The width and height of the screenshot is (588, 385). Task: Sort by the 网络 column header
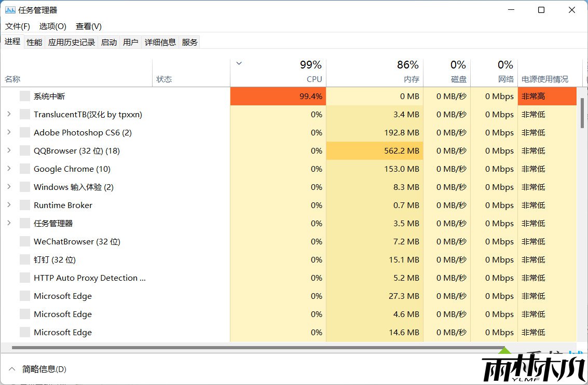pos(494,73)
